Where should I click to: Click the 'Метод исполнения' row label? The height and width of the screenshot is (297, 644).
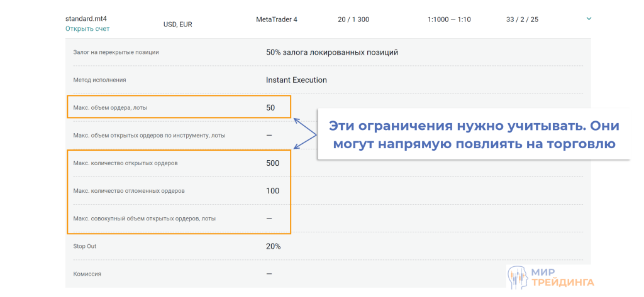point(100,80)
